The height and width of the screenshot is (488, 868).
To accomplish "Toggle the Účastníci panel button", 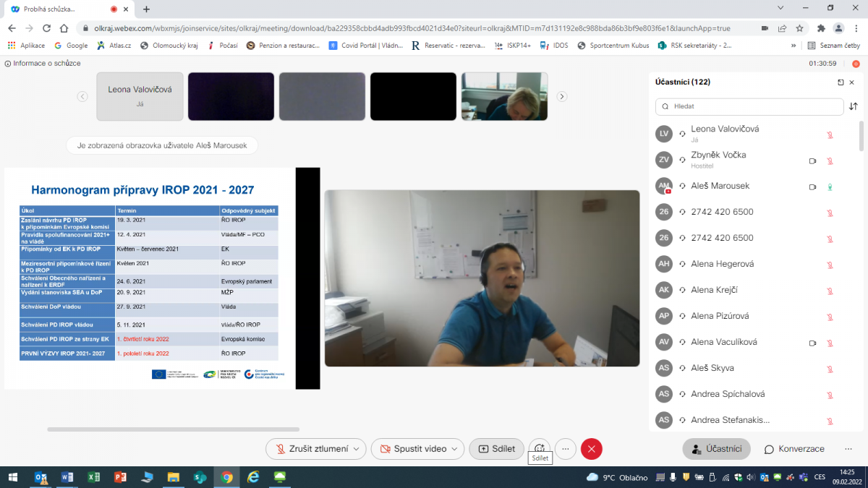I will (716, 449).
